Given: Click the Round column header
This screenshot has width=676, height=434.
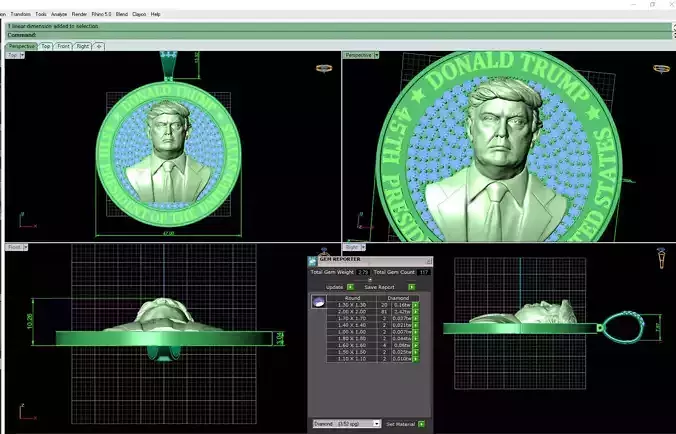Looking at the screenshot, I should point(352,298).
